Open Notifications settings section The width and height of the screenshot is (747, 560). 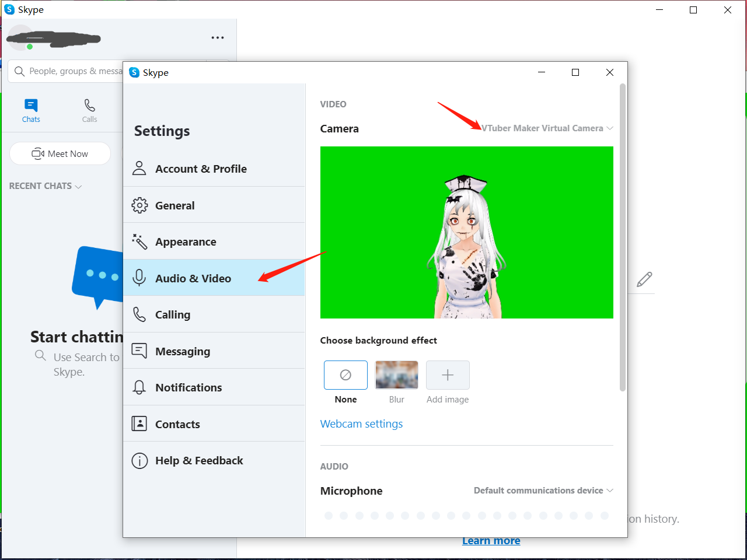point(214,387)
